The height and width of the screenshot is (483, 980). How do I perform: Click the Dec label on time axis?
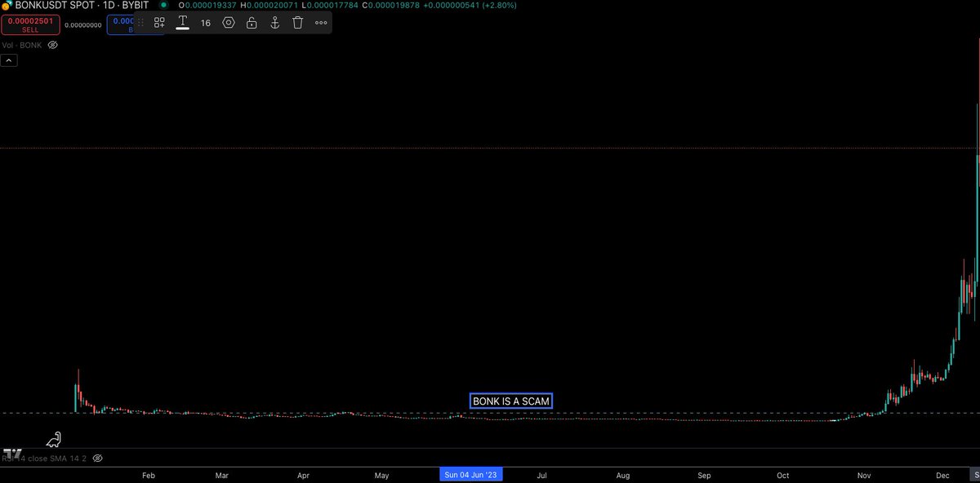pos(942,475)
